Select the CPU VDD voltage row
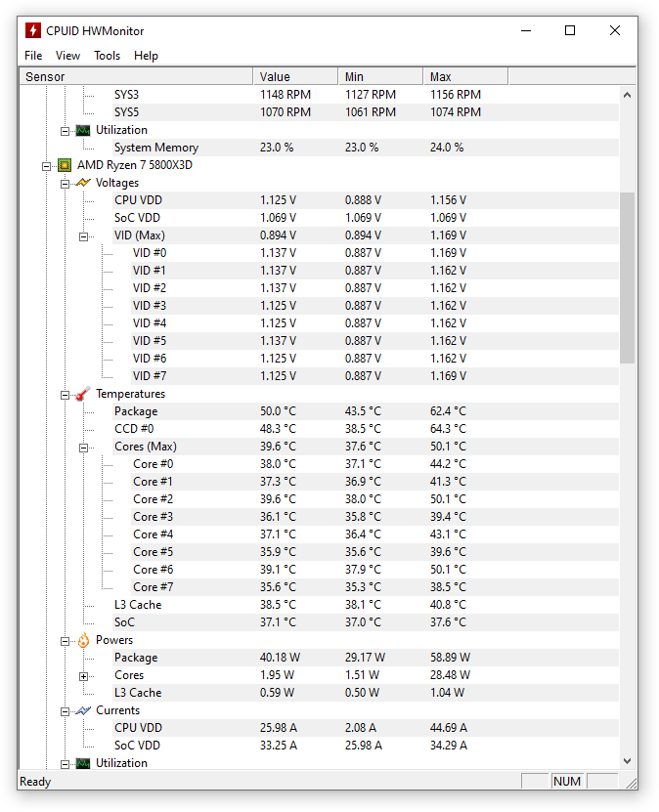This screenshot has width=659, height=812. point(366,200)
